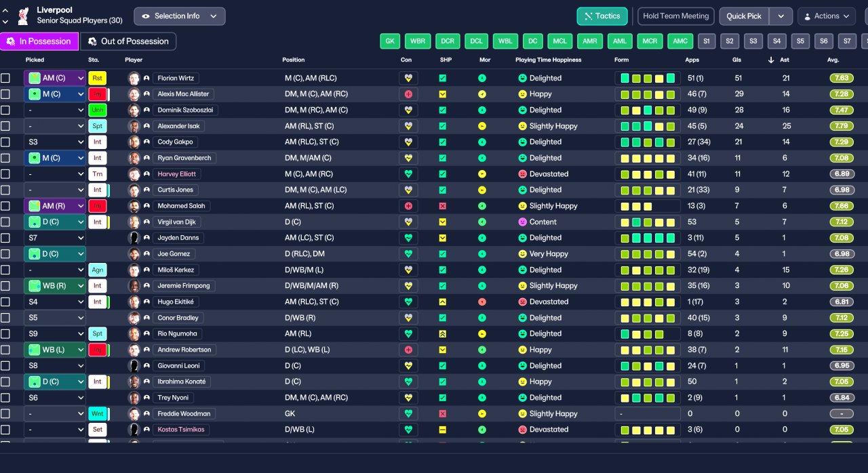Open the Actions dropdown menu

(x=827, y=16)
